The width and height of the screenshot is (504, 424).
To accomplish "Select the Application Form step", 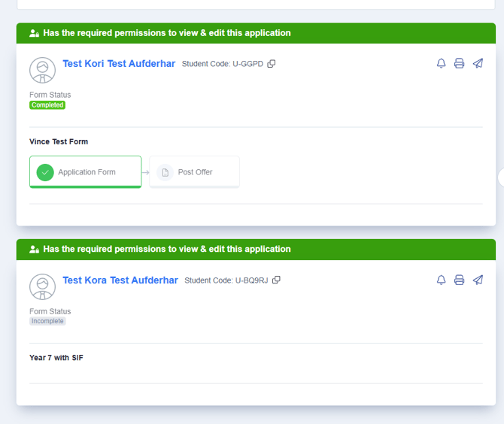I will 85,172.
